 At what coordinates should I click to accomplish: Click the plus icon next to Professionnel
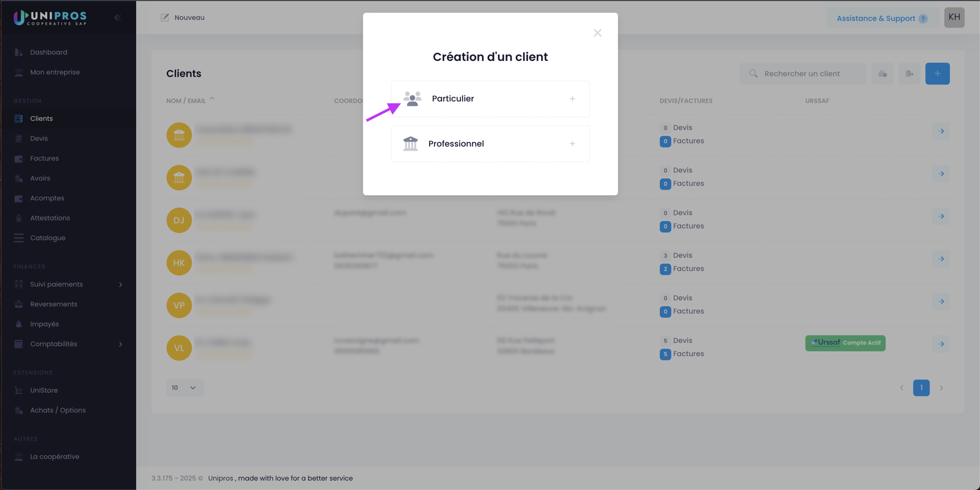click(572, 144)
